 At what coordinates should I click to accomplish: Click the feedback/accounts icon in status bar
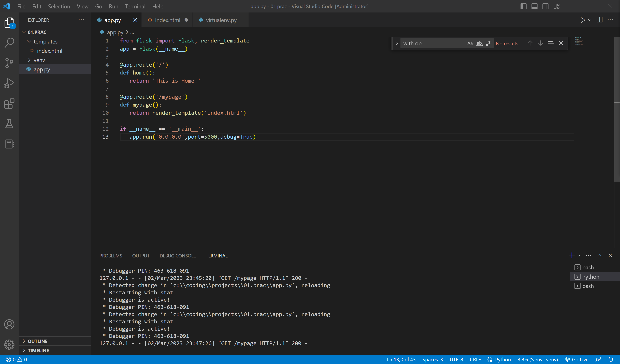click(x=598, y=359)
